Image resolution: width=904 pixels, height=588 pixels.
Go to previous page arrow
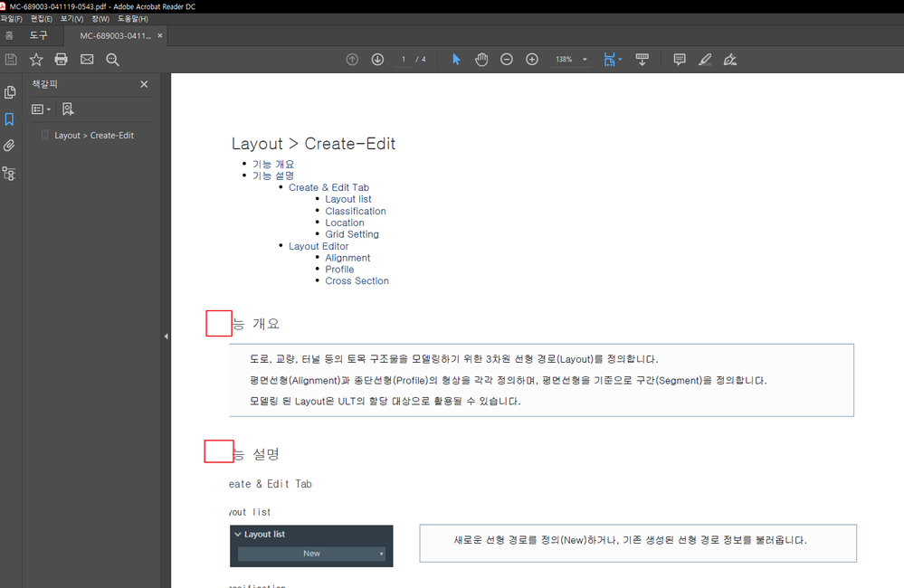point(352,60)
